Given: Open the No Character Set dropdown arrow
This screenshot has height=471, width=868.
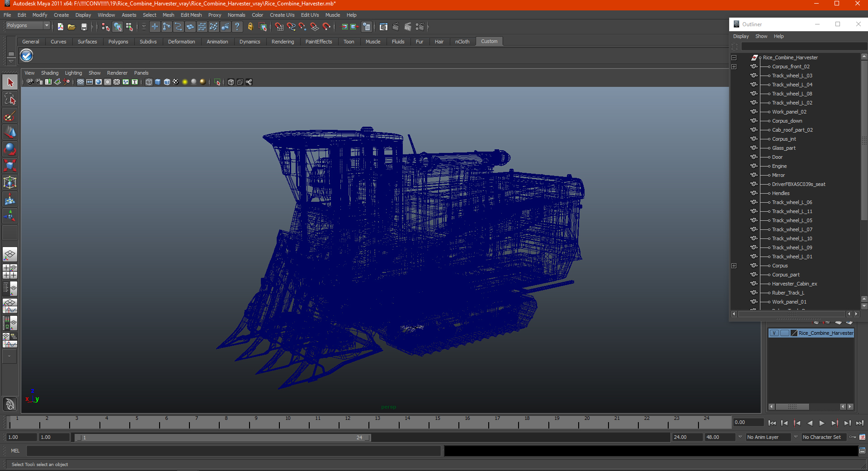Looking at the screenshot, I should pyautogui.click(x=796, y=437).
